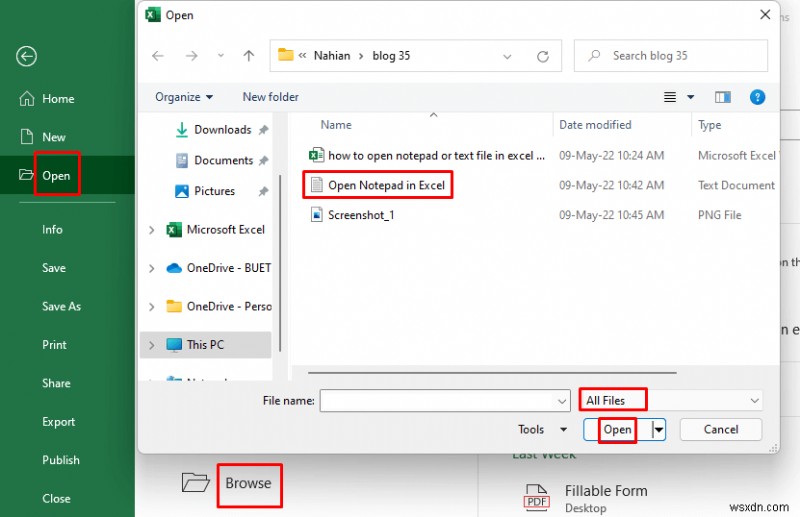Viewport: 800px width, 517px height.
Task: Open the All Files type filter dropdown
Action: (671, 401)
